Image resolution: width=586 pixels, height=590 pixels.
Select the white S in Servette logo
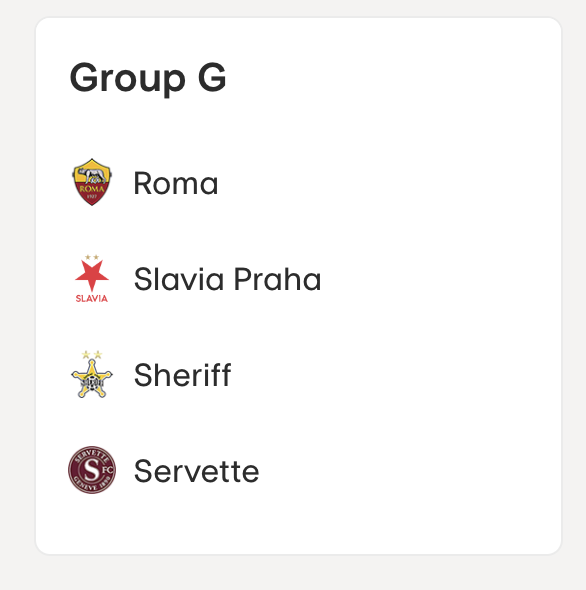(x=91, y=470)
